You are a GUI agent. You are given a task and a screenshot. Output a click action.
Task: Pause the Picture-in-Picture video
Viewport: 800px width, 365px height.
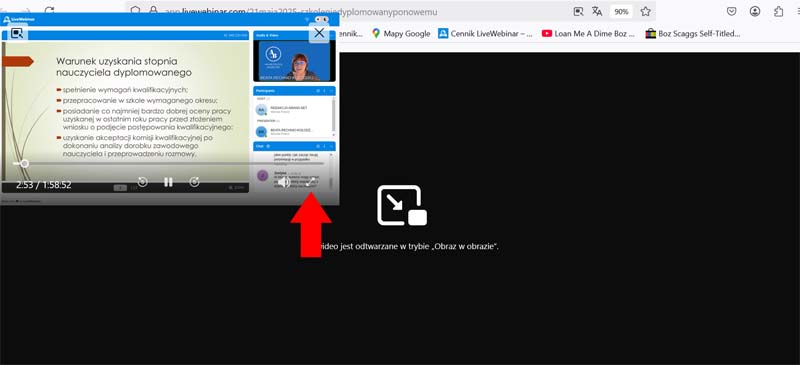(168, 182)
